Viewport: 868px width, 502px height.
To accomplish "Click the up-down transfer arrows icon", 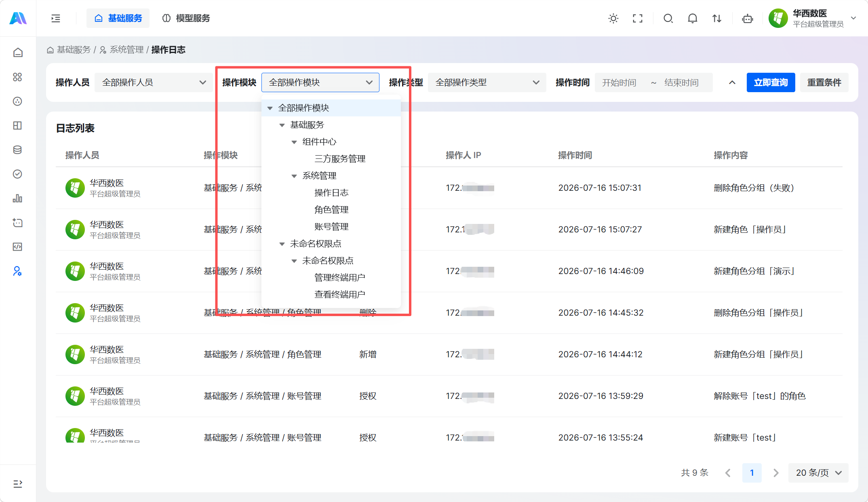I will tap(717, 18).
